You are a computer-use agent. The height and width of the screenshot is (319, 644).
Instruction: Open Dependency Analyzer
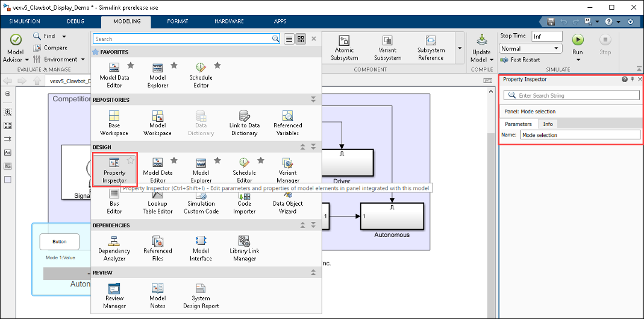click(x=114, y=248)
